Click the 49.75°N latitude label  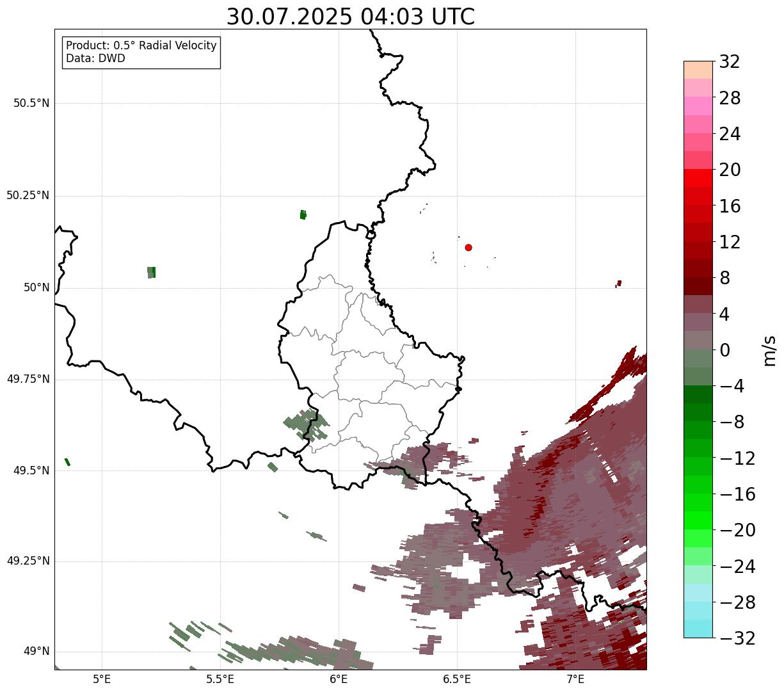(28, 379)
